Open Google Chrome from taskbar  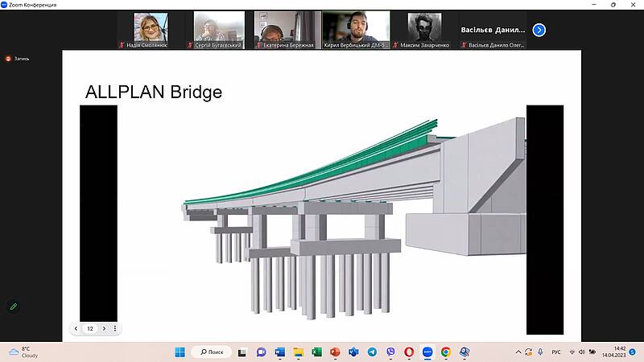click(x=446, y=352)
